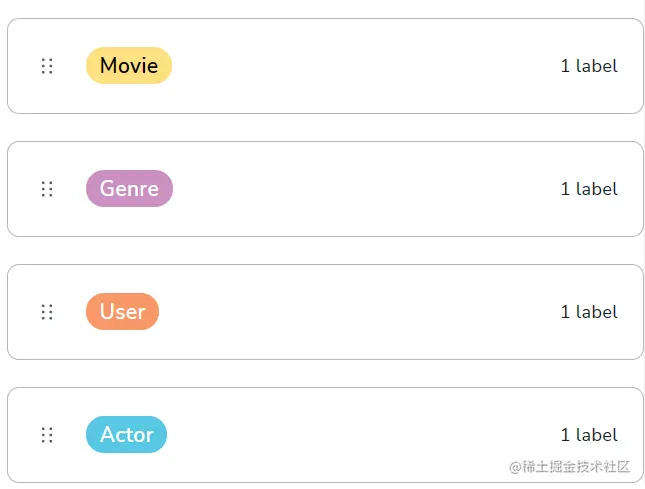Click the six-dot grip icon on the Movie card
The image size is (645, 489).
[47, 66]
